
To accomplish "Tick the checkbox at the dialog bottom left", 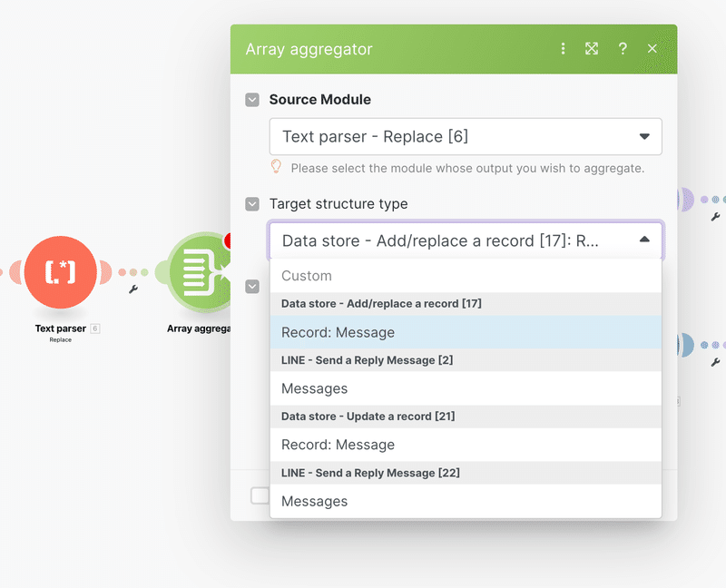I will point(260,495).
